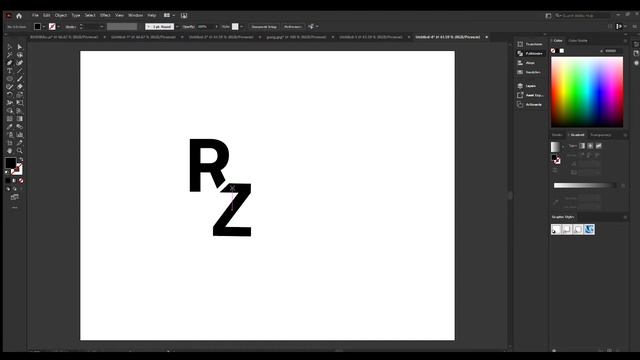This screenshot has width=640, height=360.
Task: Set paint mode to Gradient
Action: (x=14, y=180)
